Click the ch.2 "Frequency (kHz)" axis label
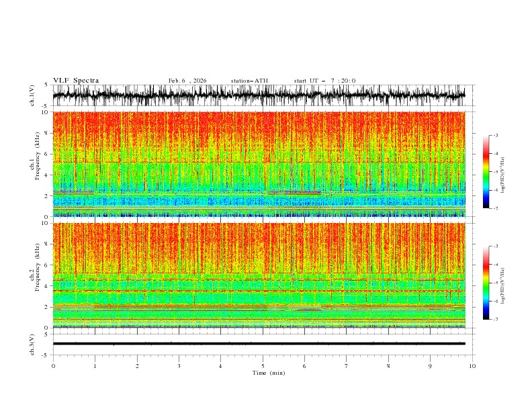 tap(38, 267)
